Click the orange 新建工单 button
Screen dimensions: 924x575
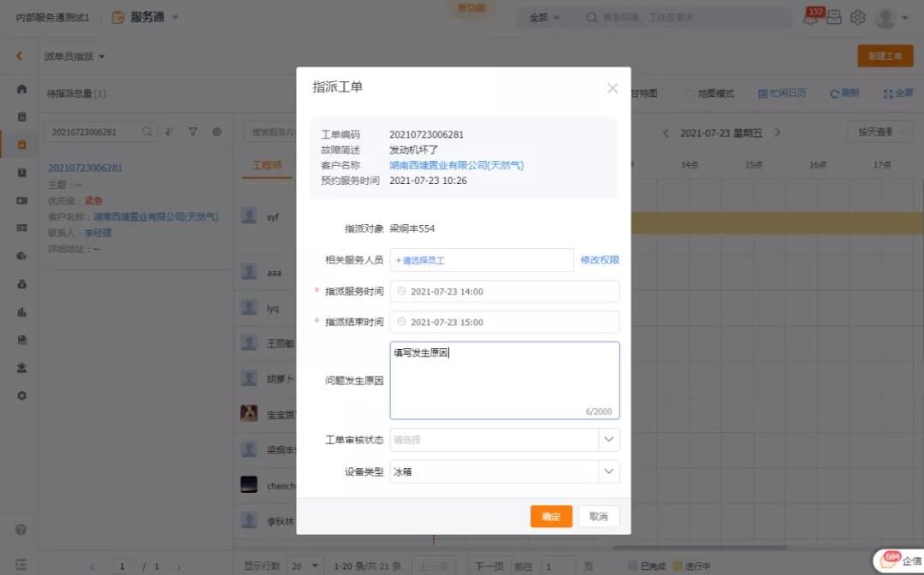[x=885, y=56]
